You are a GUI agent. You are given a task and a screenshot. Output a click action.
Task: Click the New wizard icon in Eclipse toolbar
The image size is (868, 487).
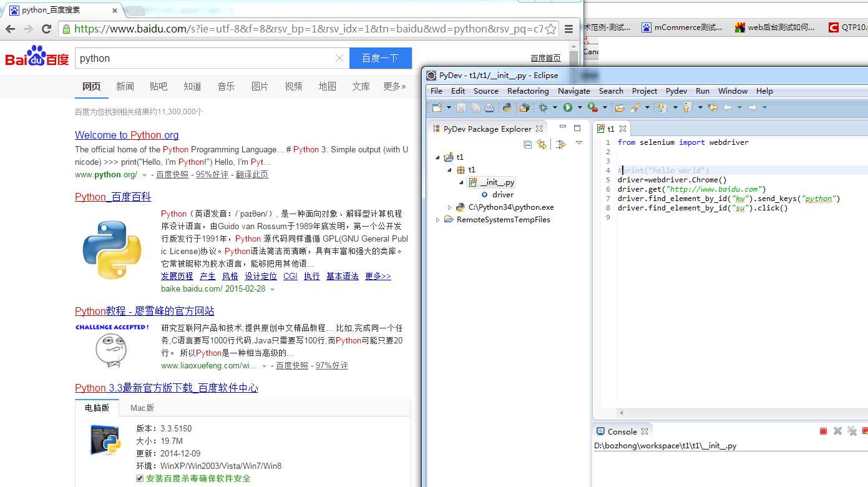pos(437,107)
